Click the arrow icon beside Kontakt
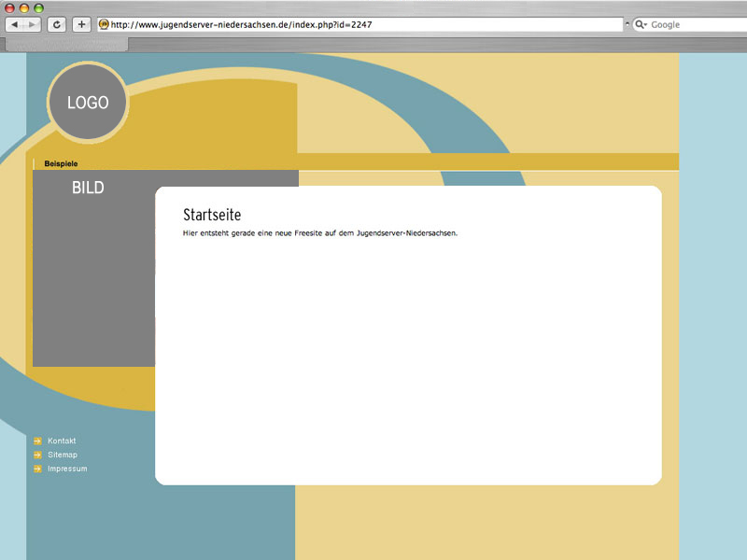This screenshot has width=747, height=560. pos(37,441)
